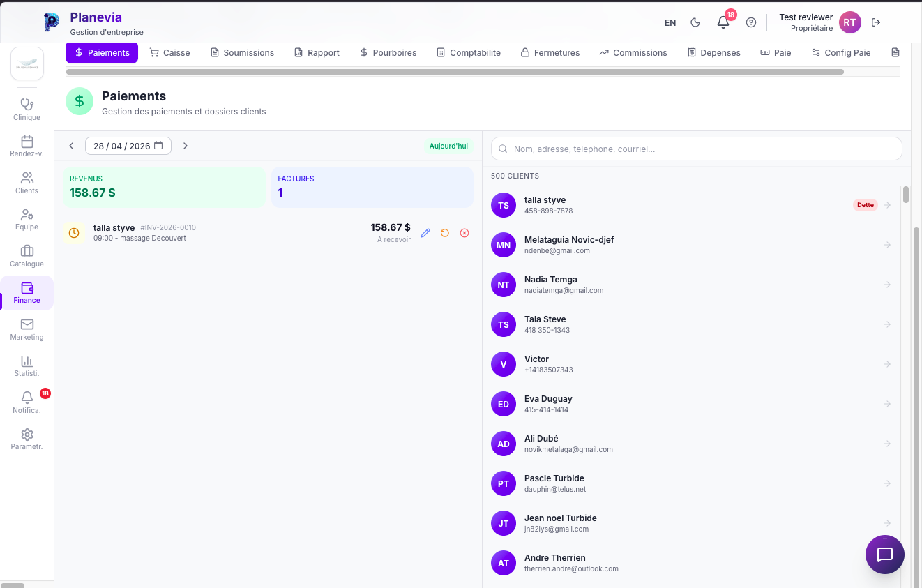922x588 pixels.
Task: Edit invoice INV-2026-0010 with pencil icon
Action: 426,232
